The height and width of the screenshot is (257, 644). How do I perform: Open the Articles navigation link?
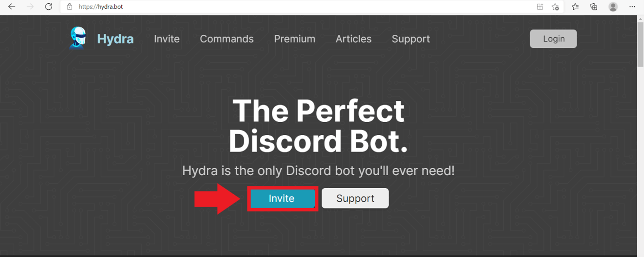tap(353, 39)
